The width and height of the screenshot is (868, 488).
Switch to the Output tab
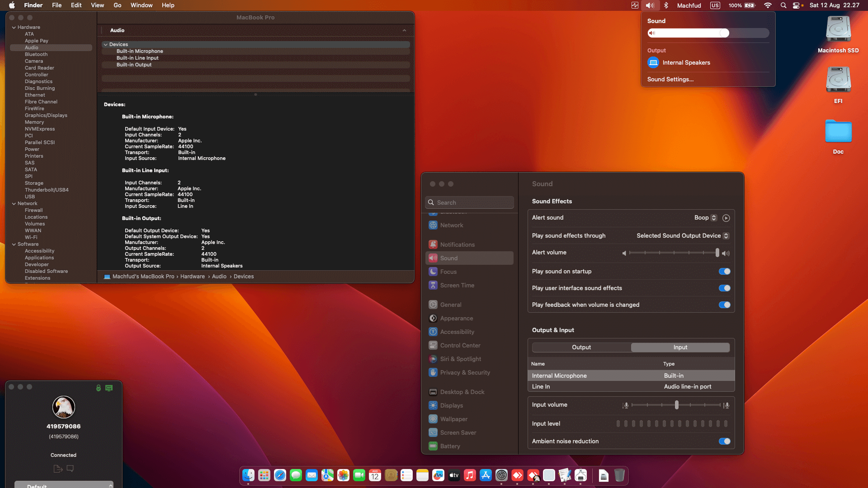point(581,347)
